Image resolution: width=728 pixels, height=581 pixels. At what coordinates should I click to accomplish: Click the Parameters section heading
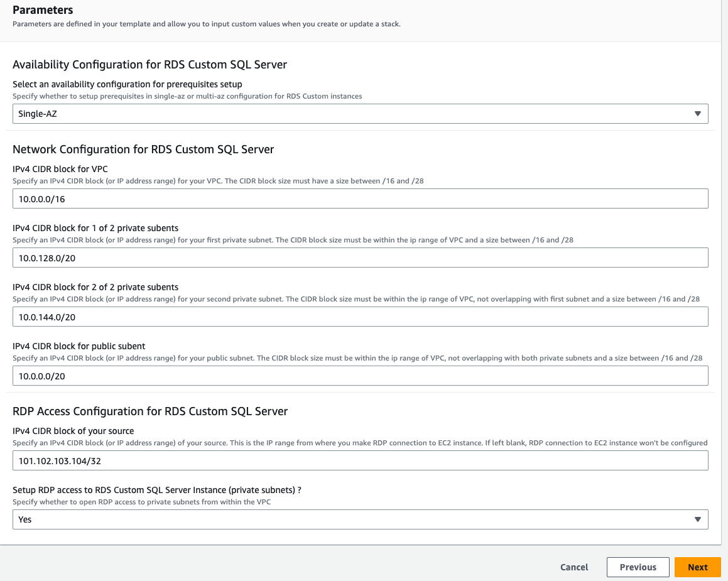point(42,10)
